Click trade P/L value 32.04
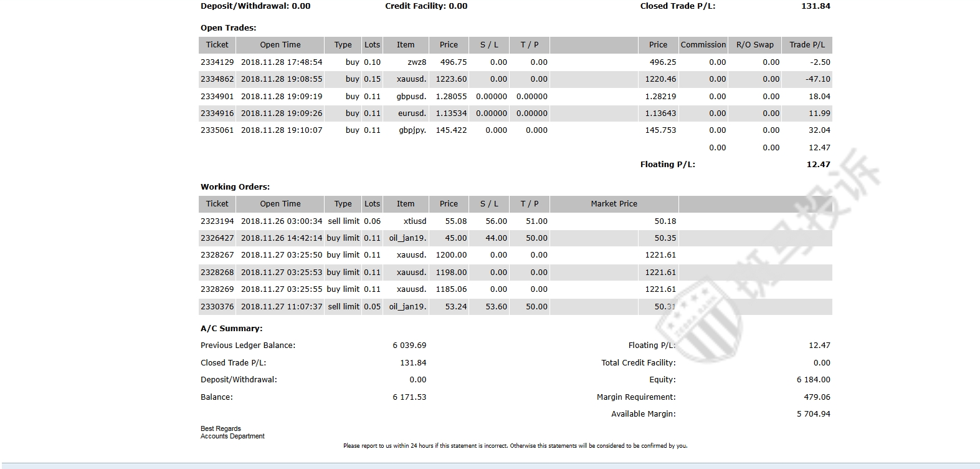 819,130
